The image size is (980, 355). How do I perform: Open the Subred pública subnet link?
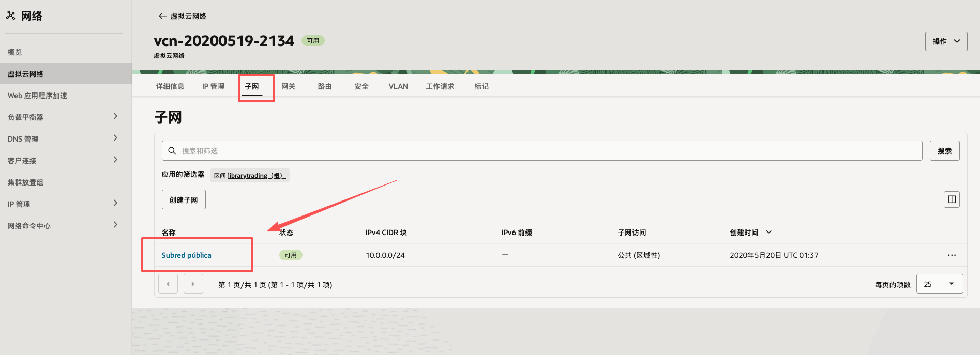[186, 255]
